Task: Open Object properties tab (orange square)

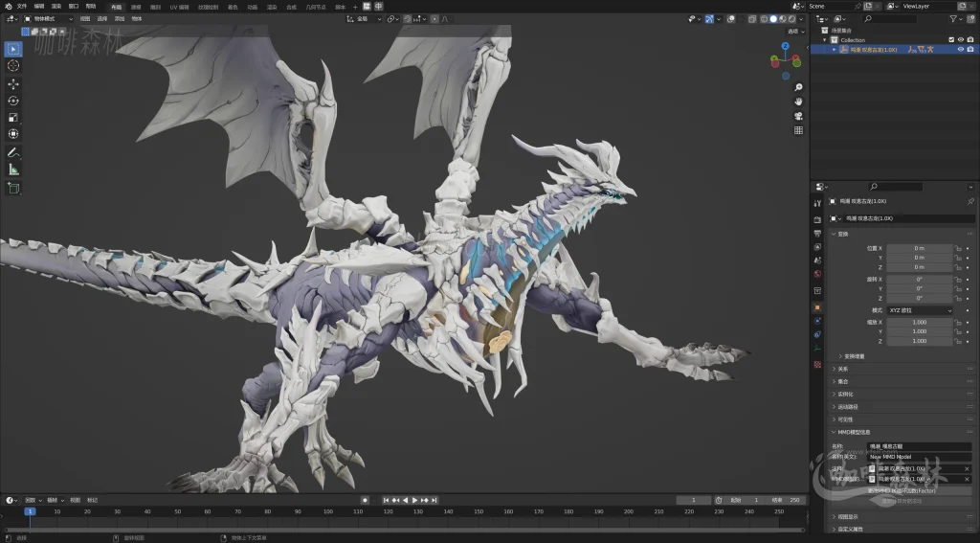Action: point(817,307)
